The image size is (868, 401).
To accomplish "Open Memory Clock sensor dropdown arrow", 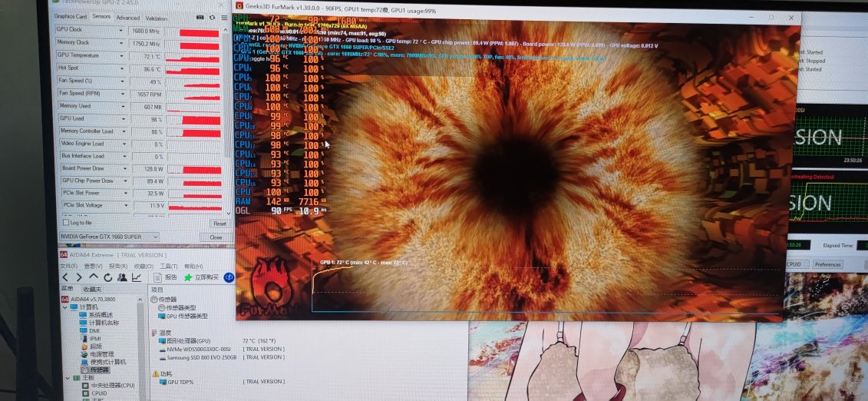I will 123,43.
